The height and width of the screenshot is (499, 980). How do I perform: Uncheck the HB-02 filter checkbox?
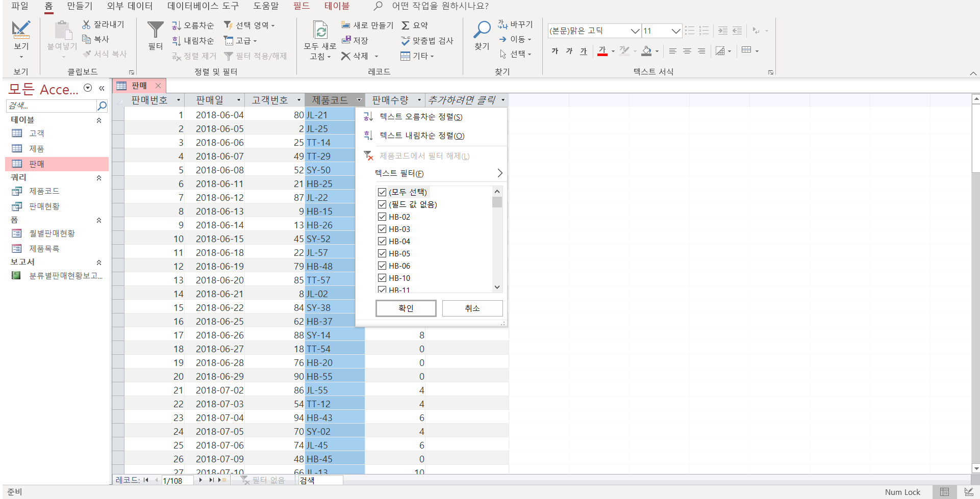click(382, 217)
